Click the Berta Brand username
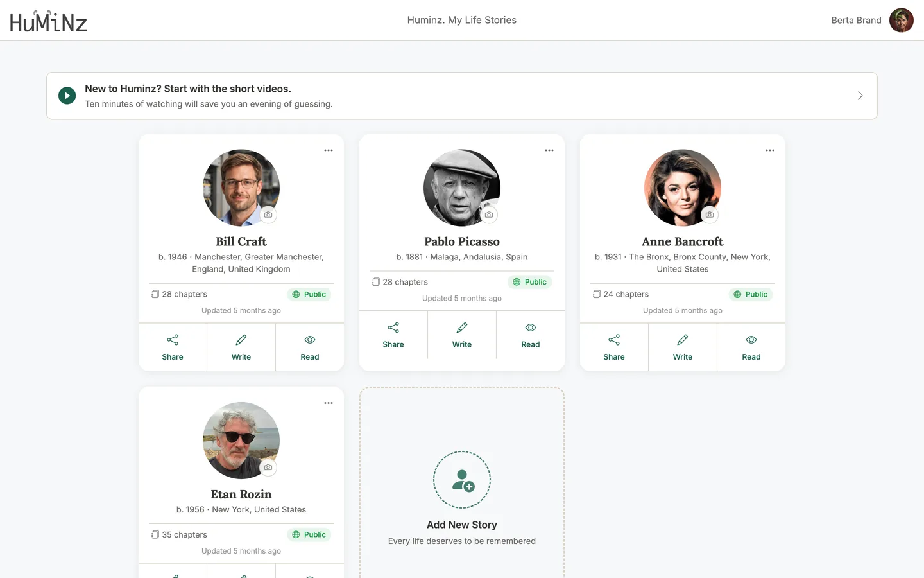924x578 pixels. tap(856, 21)
